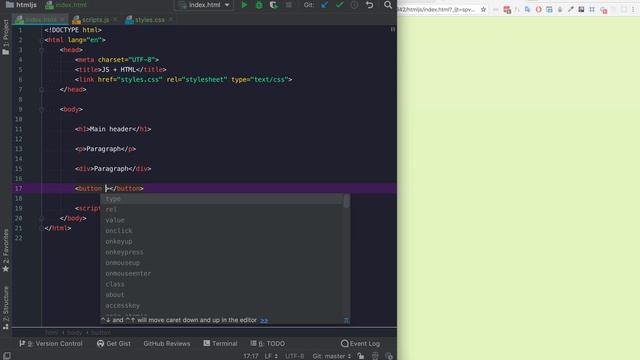Choose 'onmouseup' attribute suggestion
Screen dimensions: 640x360
click(222, 263)
